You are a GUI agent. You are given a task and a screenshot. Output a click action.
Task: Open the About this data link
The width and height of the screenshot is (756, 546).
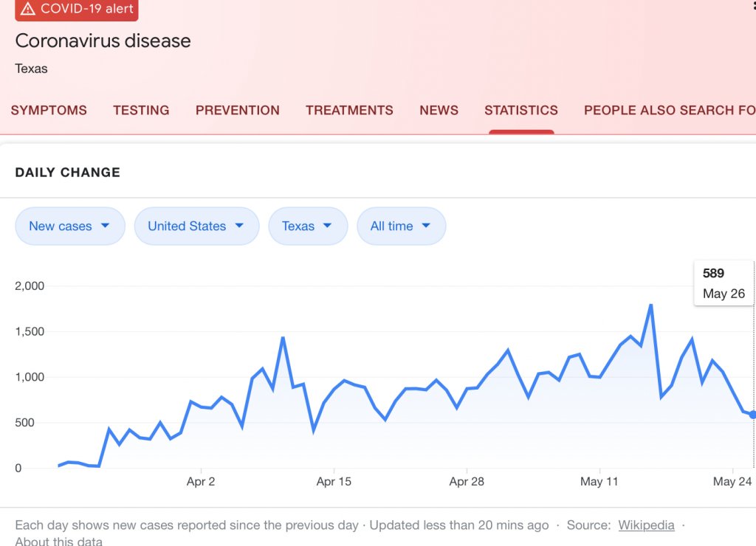(x=58, y=542)
